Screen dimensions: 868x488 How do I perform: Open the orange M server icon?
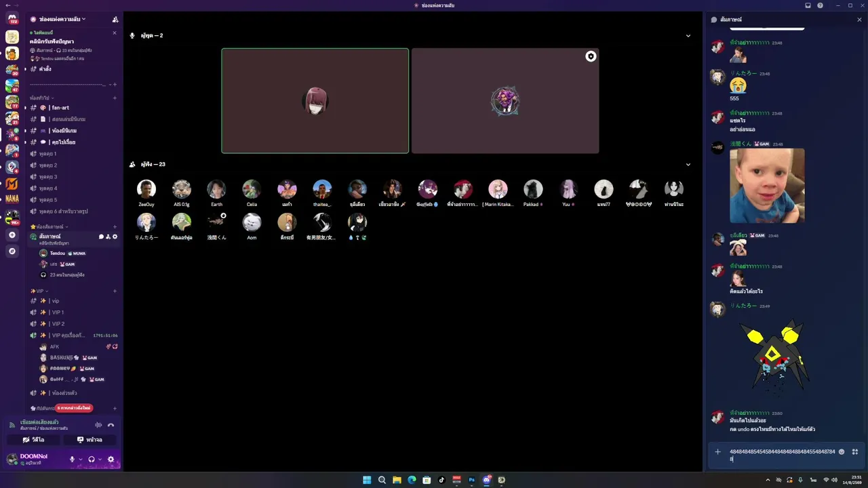click(x=12, y=183)
